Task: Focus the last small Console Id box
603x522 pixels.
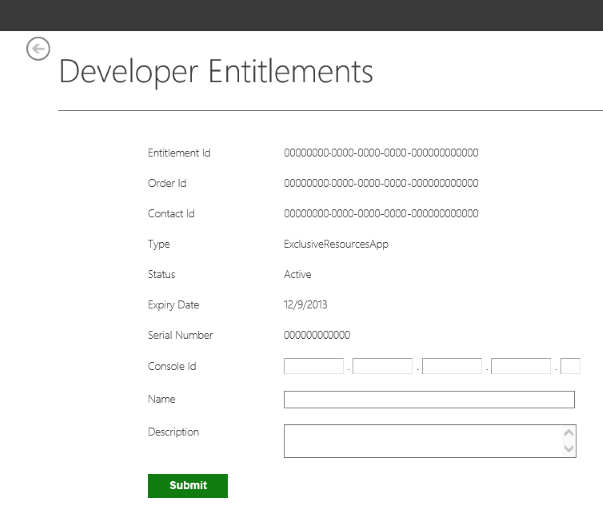Action: coord(570,366)
